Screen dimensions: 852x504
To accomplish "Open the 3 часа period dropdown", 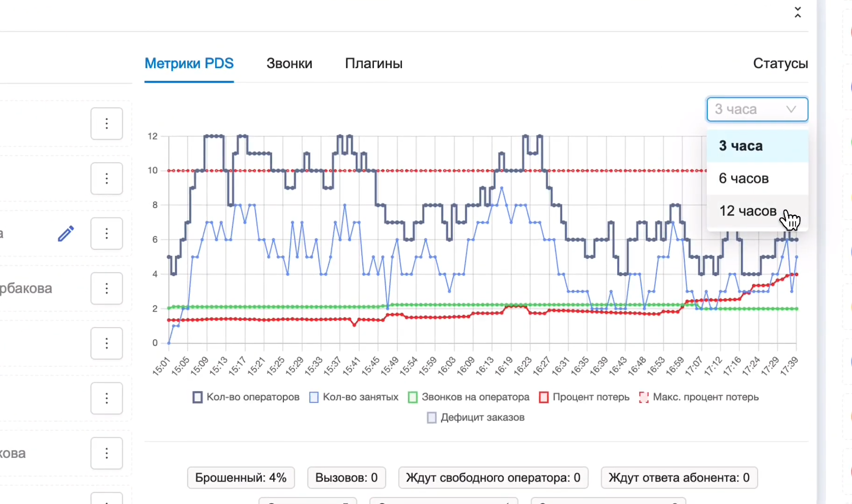I will [x=757, y=109].
